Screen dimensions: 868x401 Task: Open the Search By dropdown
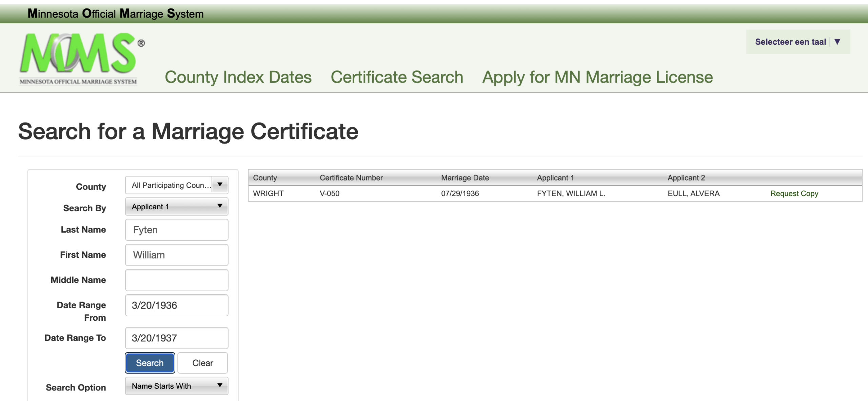pos(176,207)
